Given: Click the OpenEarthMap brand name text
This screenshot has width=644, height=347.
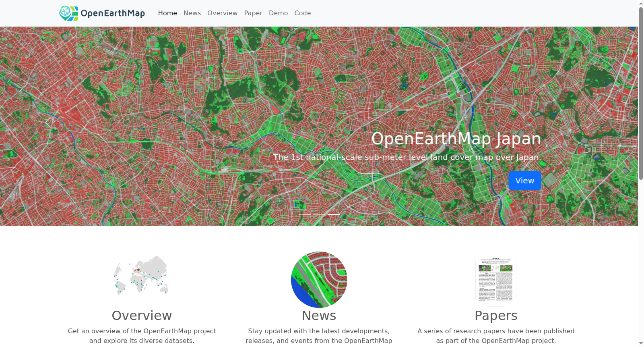Looking at the screenshot, I should pyautogui.click(x=113, y=13).
